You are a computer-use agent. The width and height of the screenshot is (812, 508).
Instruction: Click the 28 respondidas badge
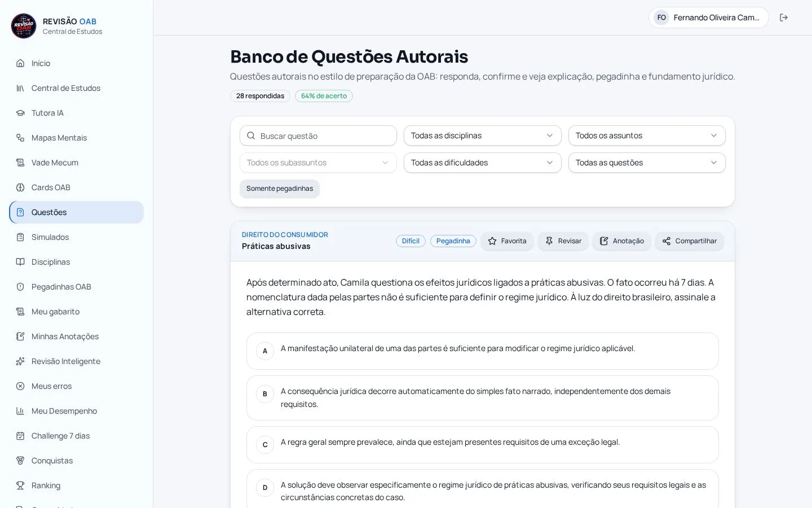(x=260, y=96)
